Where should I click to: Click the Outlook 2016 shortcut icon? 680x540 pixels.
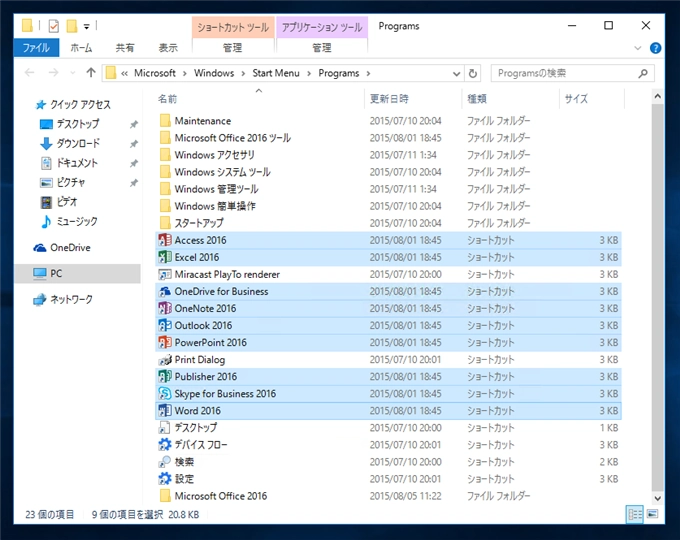point(165,325)
